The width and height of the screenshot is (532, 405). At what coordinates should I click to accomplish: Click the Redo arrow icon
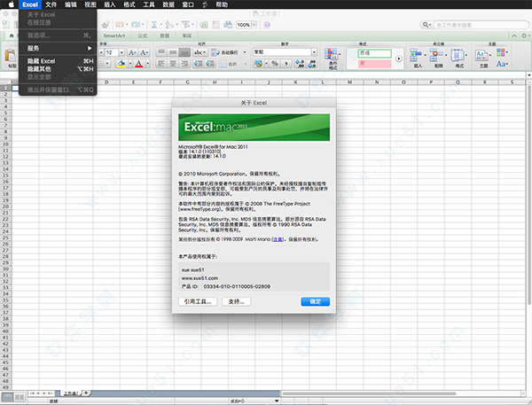136,25
